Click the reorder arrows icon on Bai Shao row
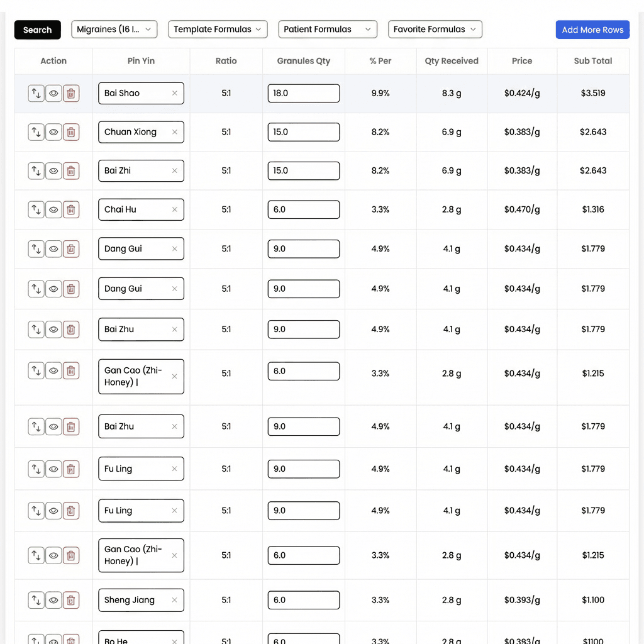 click(x=36, y=92)
